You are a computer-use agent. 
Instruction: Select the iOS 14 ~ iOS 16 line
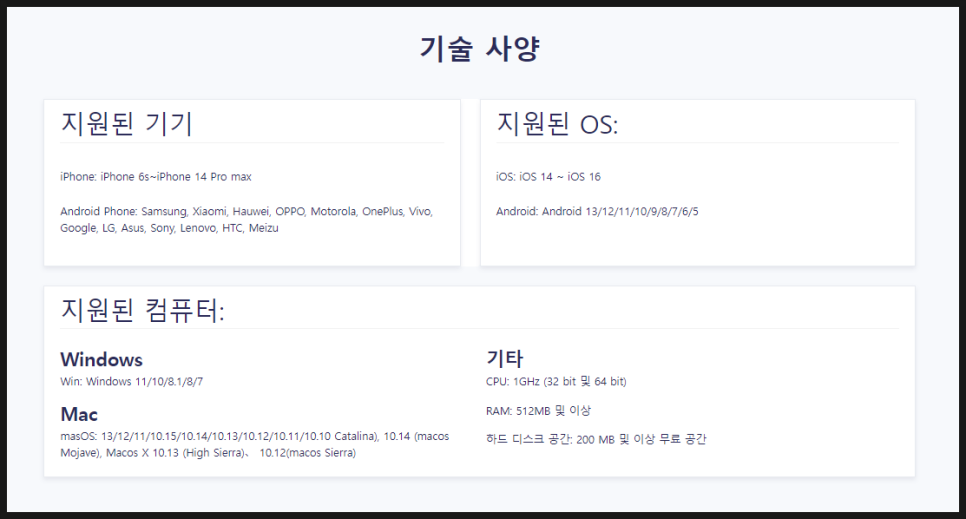coord(548,177)
